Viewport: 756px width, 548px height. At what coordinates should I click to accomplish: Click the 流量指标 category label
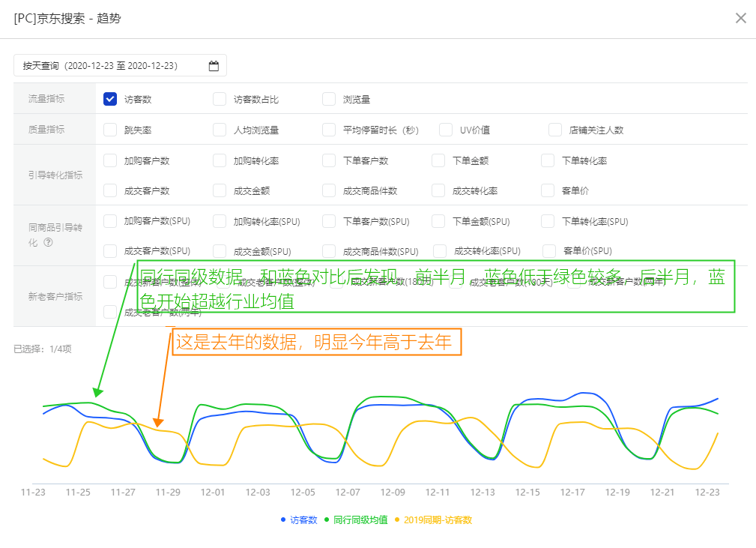(x=46, y=98)
